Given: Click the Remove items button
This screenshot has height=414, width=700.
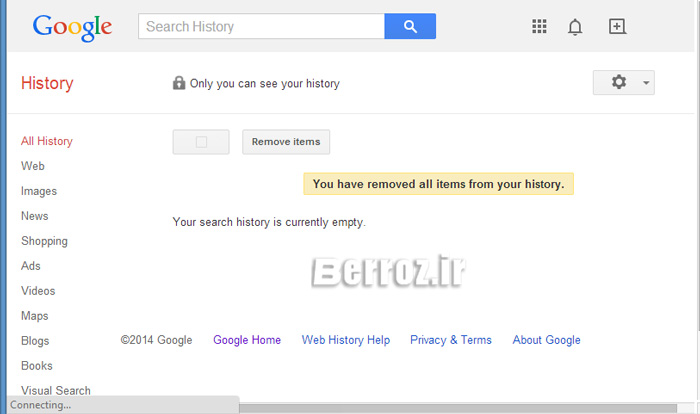Looking at the screenshot, I should 286,142.
